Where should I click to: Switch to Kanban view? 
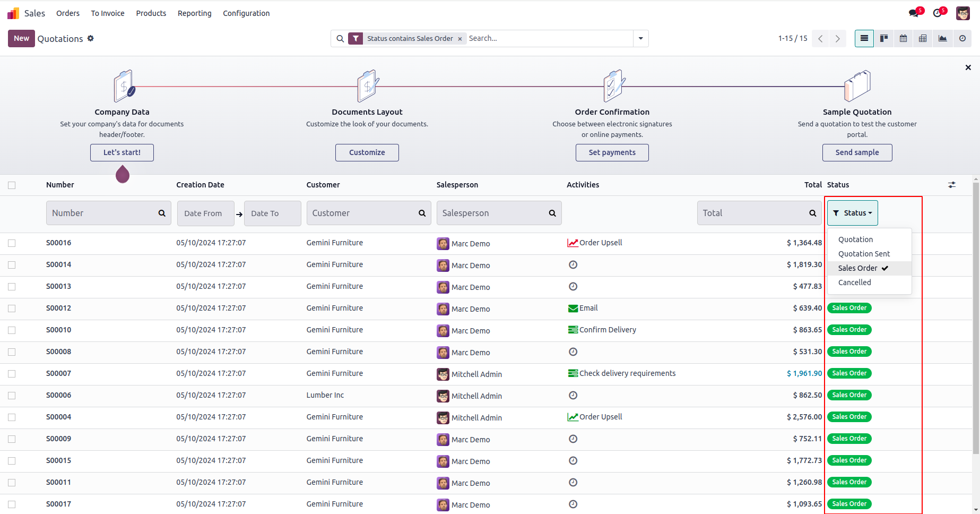coord(884,38)
